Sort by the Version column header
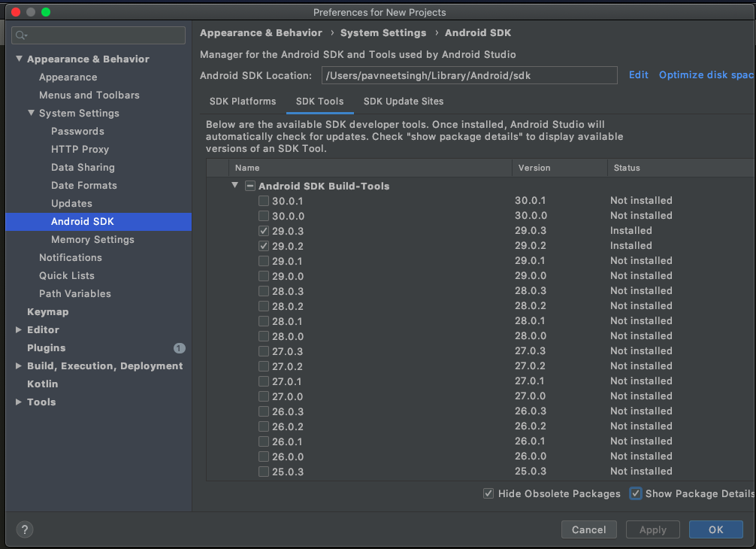The height and width of the screenshot is (549, 756). click(x=560, y=168)
